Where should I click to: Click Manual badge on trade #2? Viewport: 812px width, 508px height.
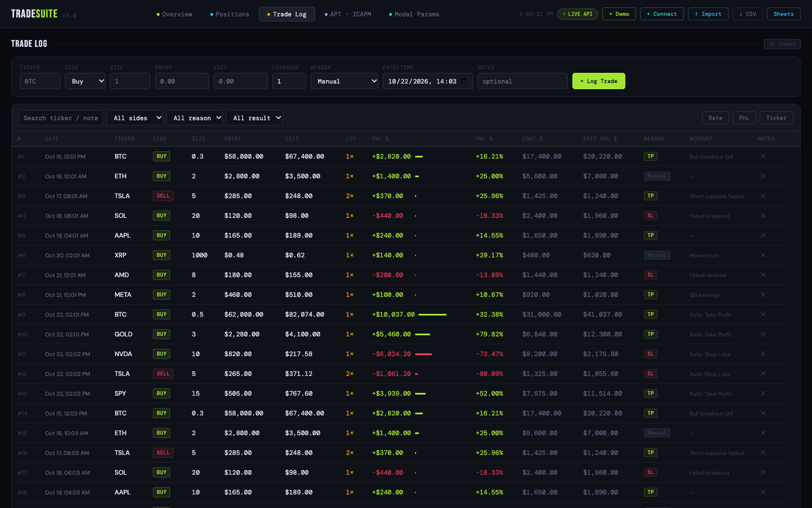(x=657, y=176)
